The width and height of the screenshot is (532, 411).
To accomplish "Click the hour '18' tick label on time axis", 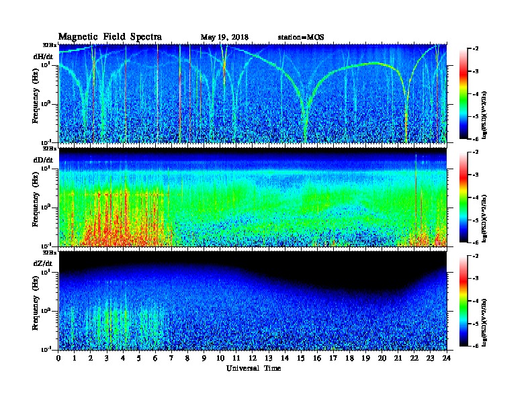I will coord(350,359).
